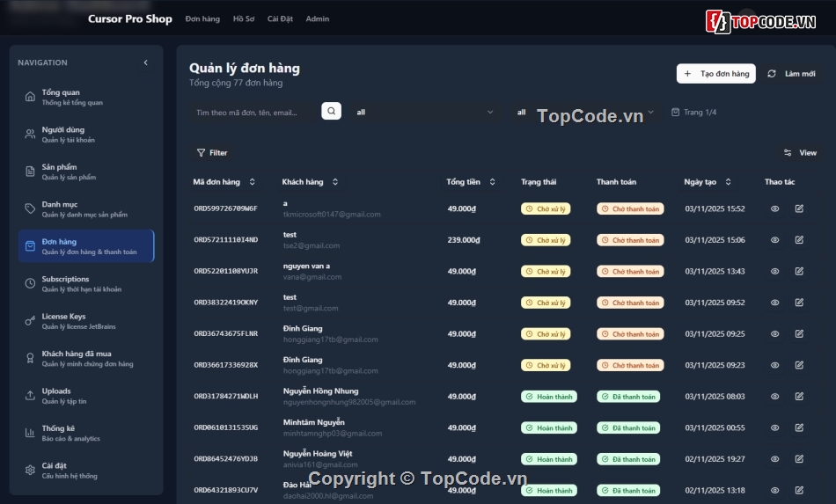Screen dimensions: 836x504
Task: View Minhtâm Nguyễn's order with eye icon
Action: tap(774, 427)
